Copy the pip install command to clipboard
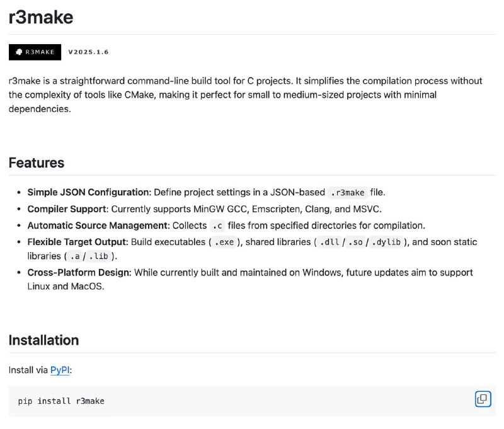The height and width of the screenshot is (429, 504). tap(483, 399)
